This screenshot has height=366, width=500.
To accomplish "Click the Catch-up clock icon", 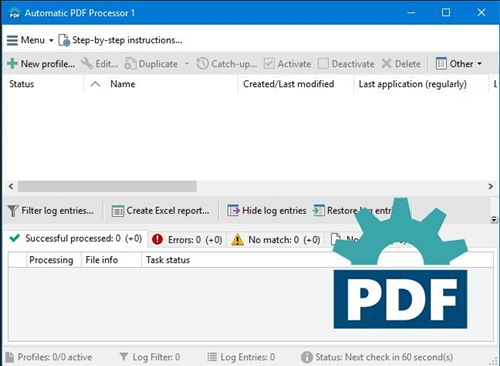I will tap(202, 63).
